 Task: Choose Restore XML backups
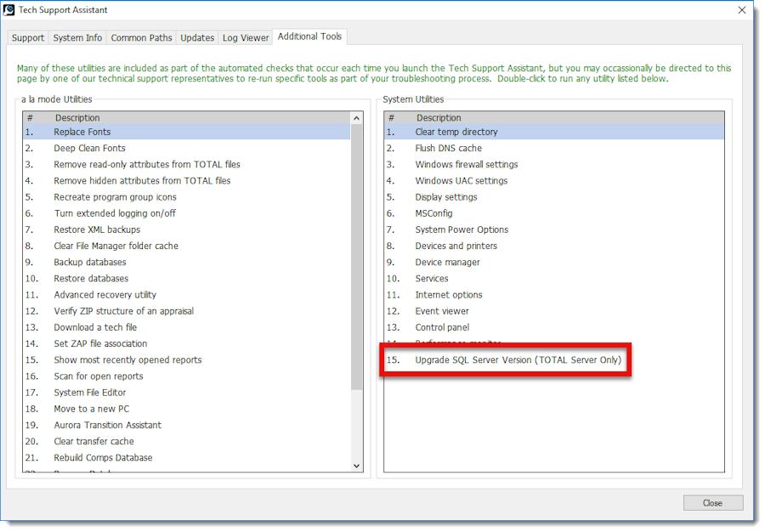(186, 229)
